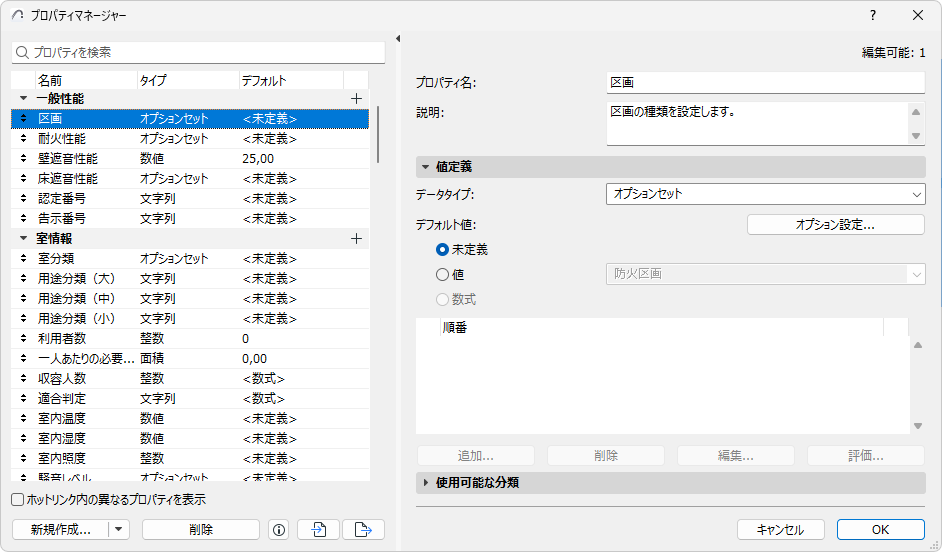Select the 値 radio button
Screen dimensions: 942x552
[443, 274]
